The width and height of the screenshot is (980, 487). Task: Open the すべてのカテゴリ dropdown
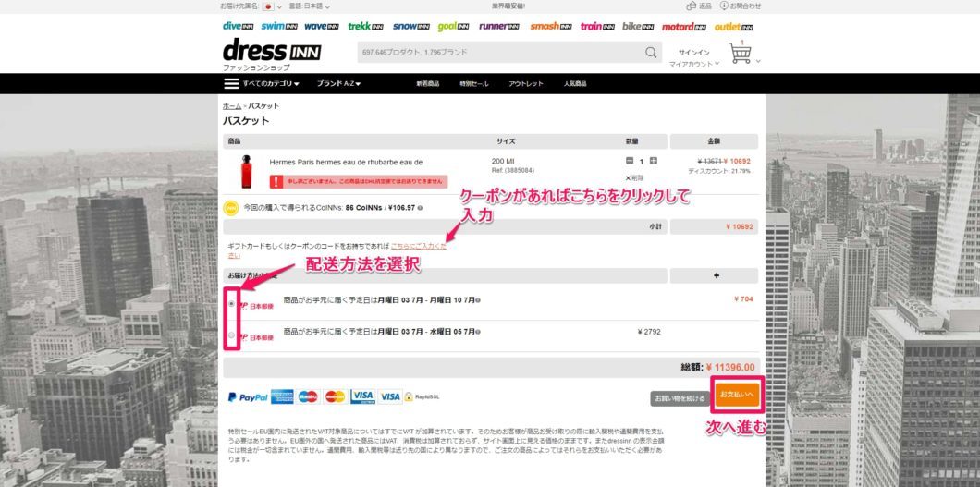[x=271, y=84]
